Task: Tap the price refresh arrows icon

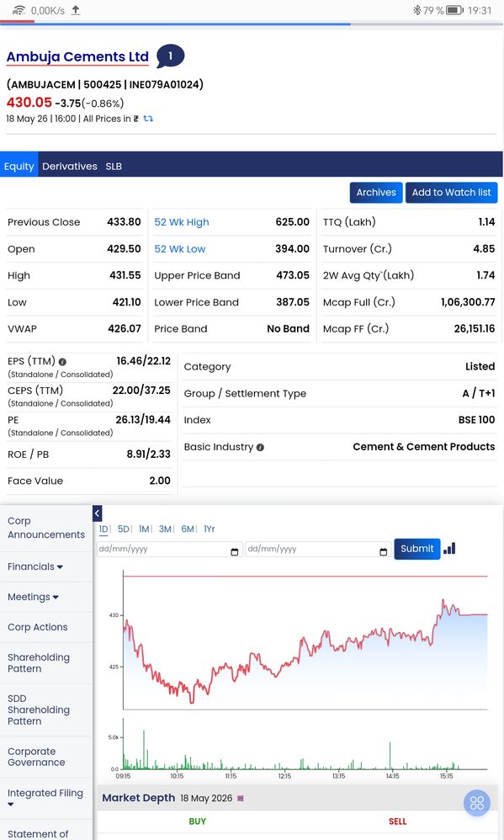Action: (x=148, y=119)
